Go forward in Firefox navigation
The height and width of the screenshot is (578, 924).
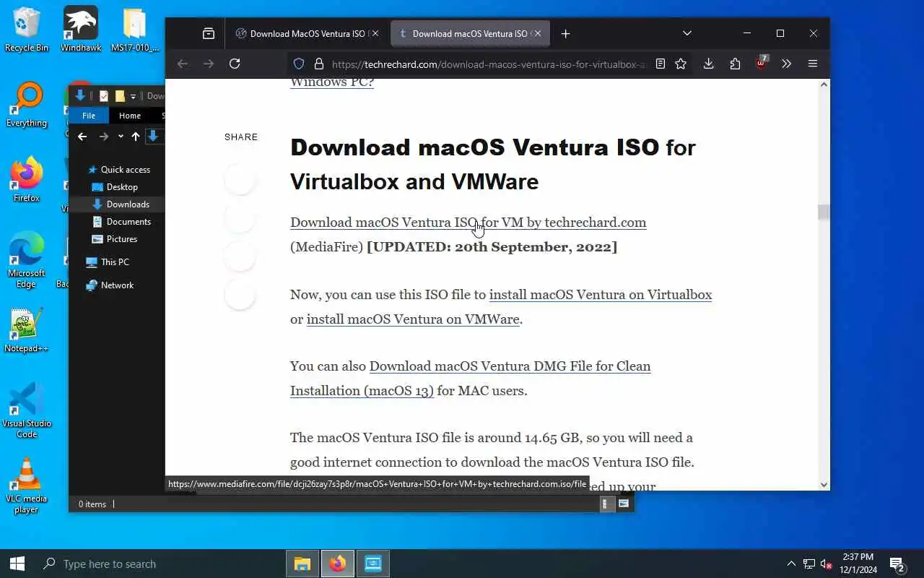[209, 64]
